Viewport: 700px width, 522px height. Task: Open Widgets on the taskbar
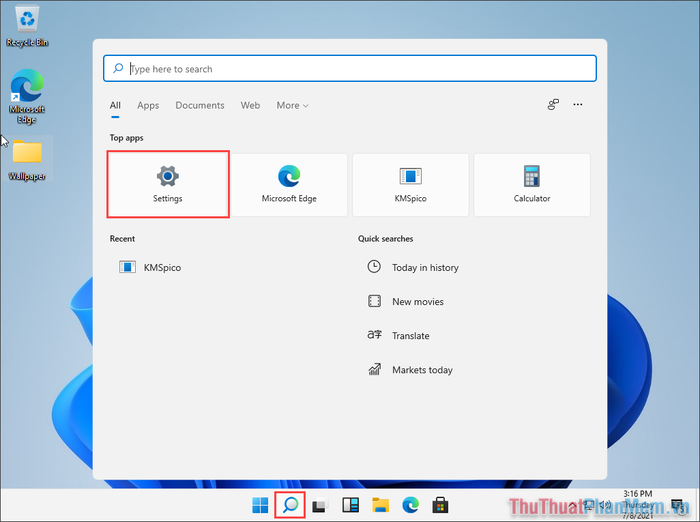350,505
